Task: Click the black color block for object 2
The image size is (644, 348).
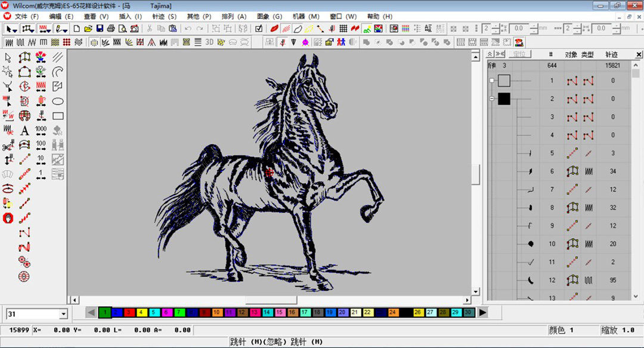Action: (x=504, y=98)
